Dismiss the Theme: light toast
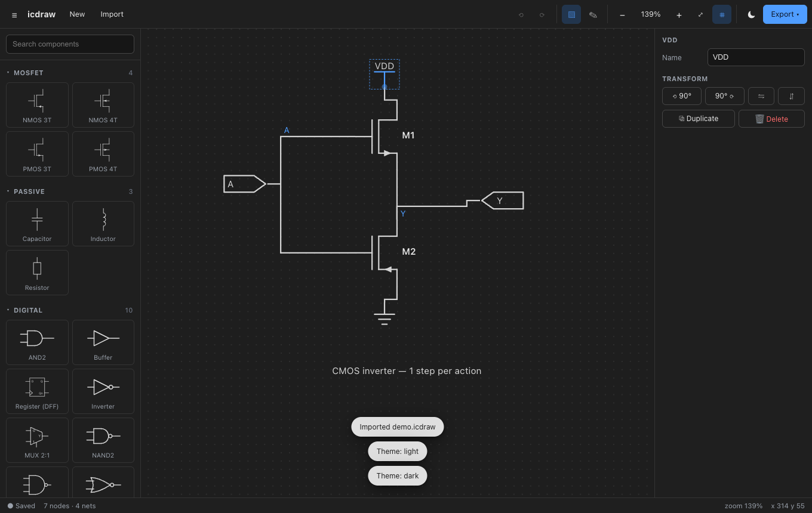Image resolution: width=812 pixels, height=513 pixels. [398, 452]
